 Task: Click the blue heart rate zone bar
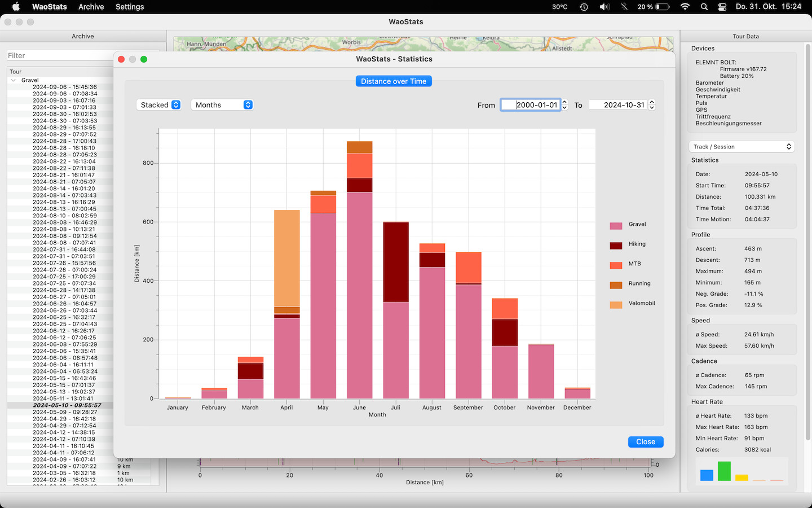pos(707,475)
